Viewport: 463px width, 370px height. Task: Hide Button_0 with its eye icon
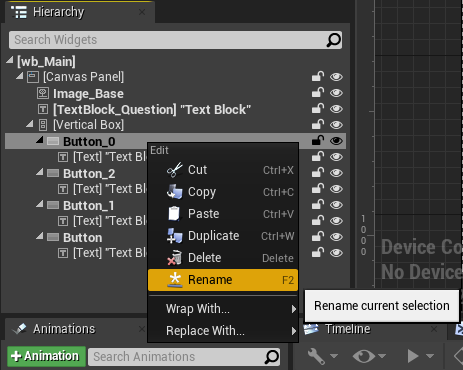coord(336,141)
